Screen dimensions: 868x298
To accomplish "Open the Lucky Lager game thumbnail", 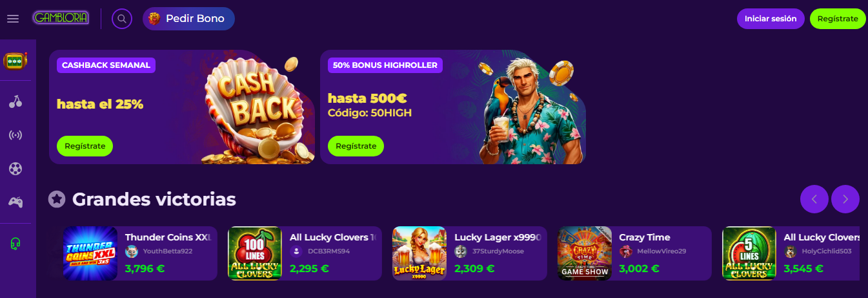I will [x=419, y=253].
